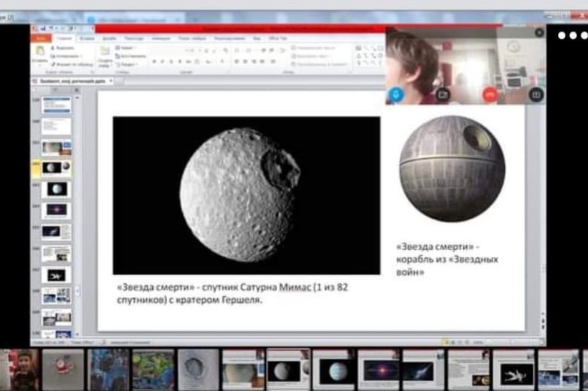
Task: Toggle the camera in the video call
Action: pos(443,94)
